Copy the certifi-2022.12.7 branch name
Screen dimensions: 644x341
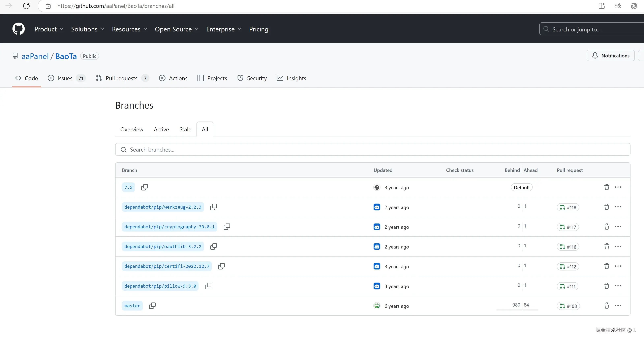tap(221, 266)
